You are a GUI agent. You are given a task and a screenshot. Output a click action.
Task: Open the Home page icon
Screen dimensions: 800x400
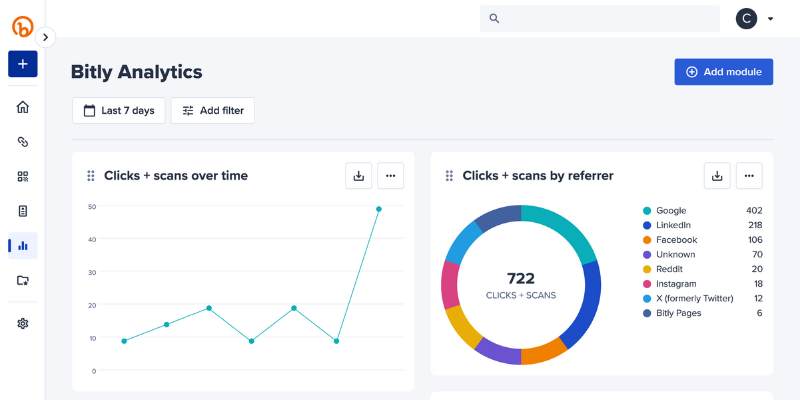coord(22,107)
